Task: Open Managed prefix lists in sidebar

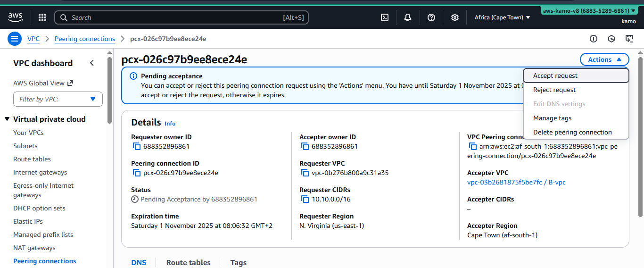Action: point(43,234)
